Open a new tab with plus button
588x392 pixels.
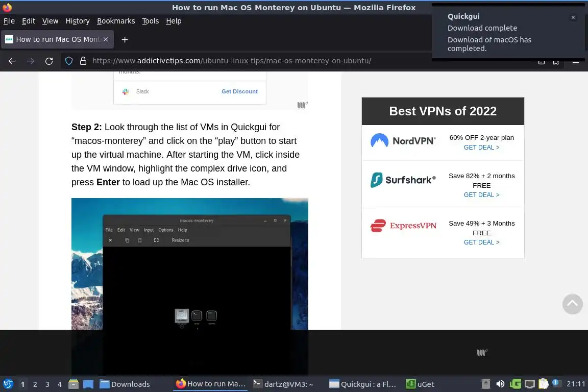[125, 39]
